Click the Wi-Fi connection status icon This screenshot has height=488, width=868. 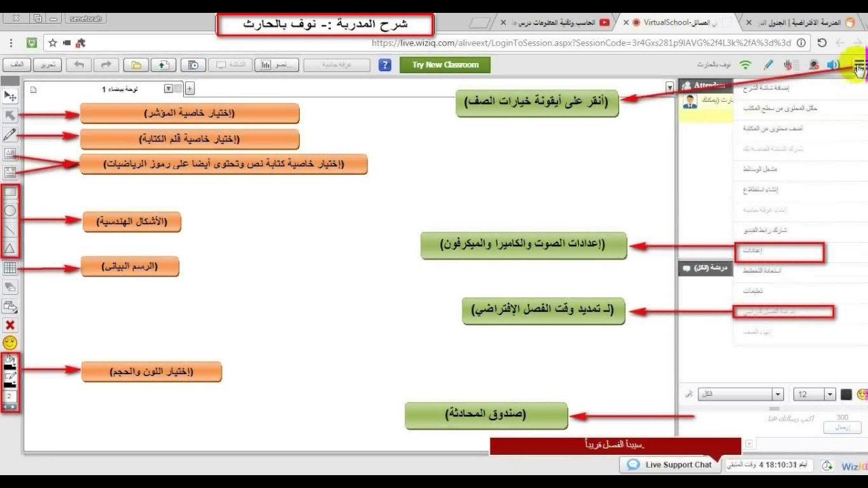pos(745,65)
